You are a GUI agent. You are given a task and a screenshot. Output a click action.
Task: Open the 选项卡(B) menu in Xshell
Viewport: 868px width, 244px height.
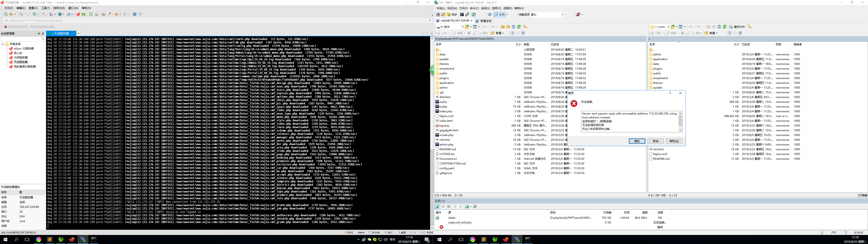pyautogui.click(x=59, y=8)
